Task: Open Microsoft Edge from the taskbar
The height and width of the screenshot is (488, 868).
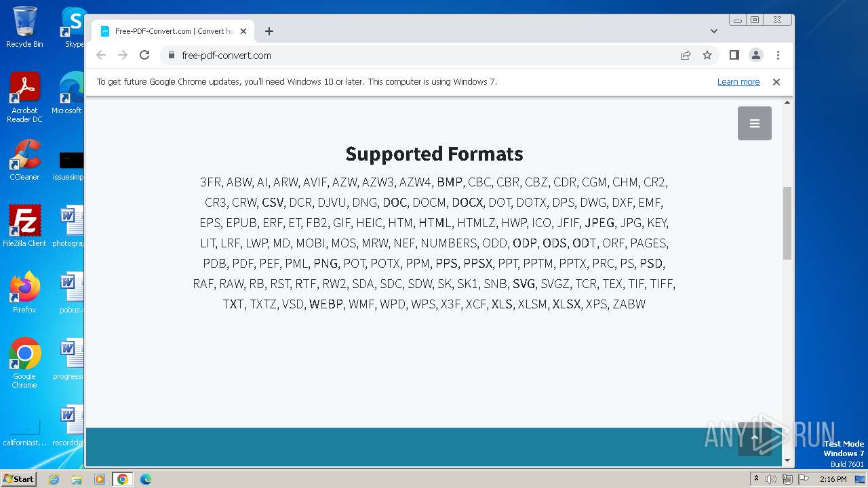Action: 146,479
